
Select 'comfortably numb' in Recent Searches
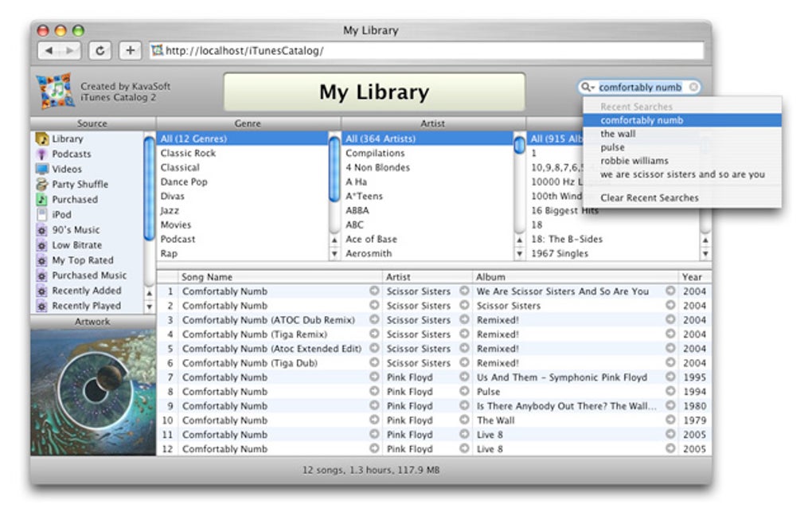[682, 120]
